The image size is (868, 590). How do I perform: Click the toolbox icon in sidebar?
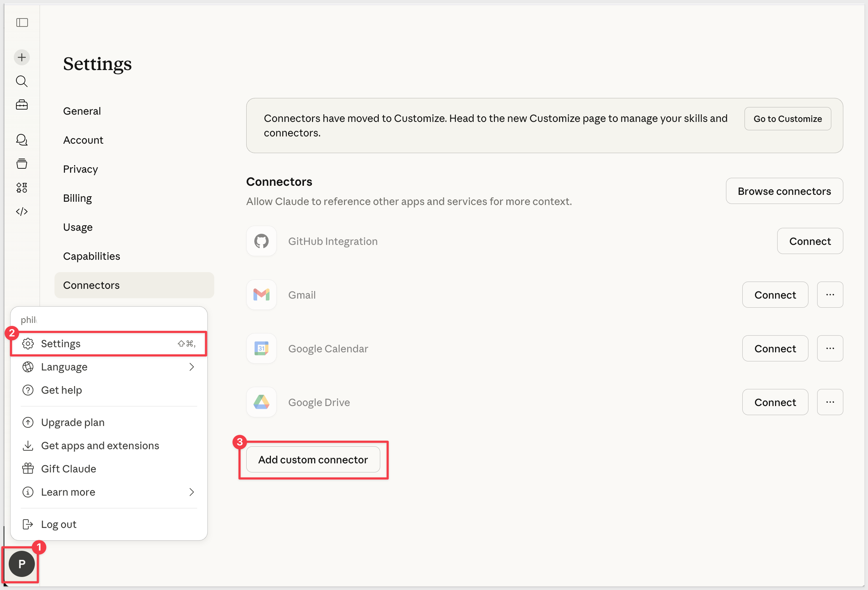coord(22,105)
